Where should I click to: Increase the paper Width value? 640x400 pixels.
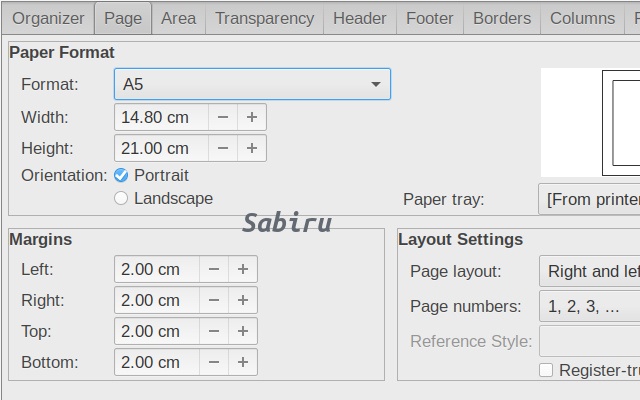point(252,117)
